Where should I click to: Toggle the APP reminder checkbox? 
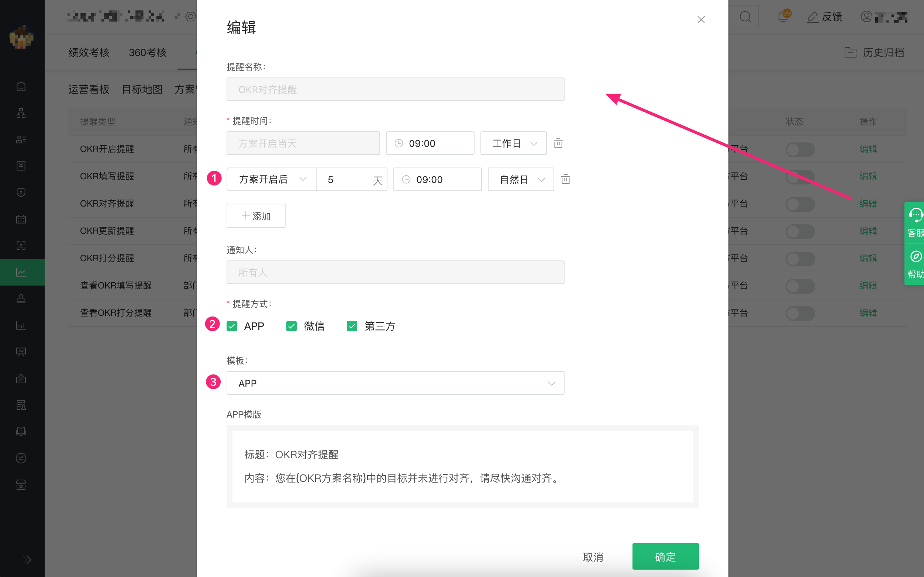pos(232,326)
